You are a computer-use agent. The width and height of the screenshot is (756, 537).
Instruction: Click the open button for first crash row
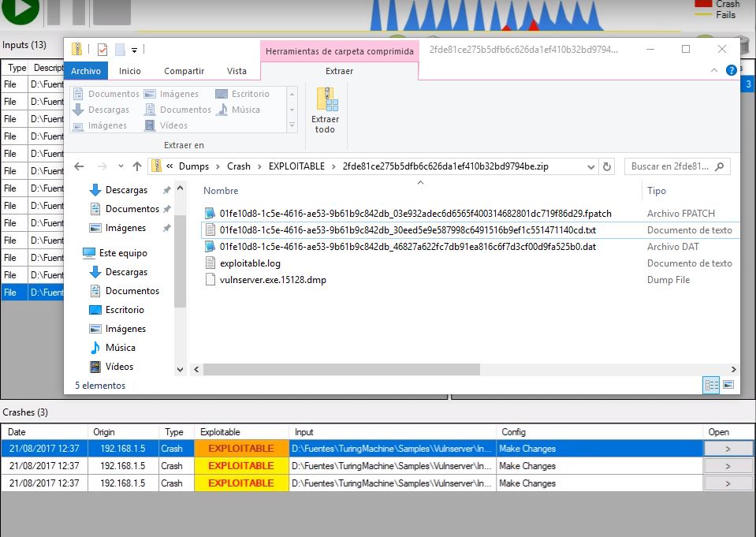tap(727, 449)
